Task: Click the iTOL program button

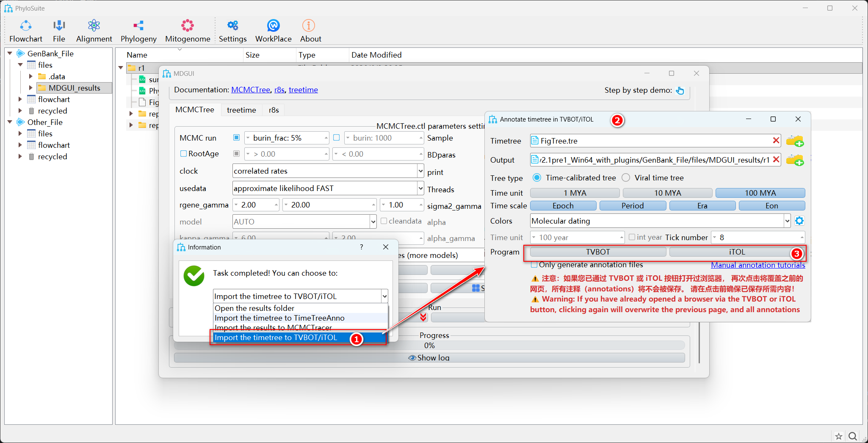Action: tap(737, 252)
